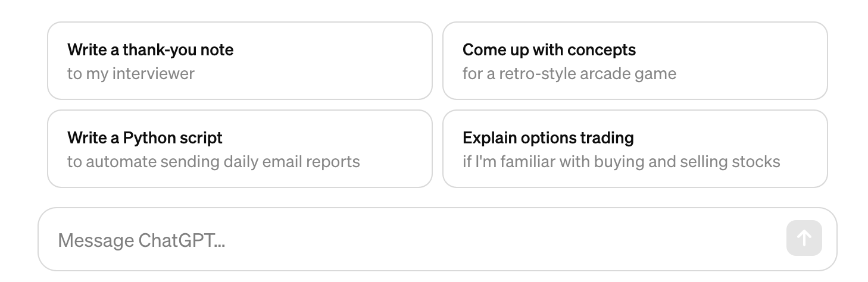Open the "Explain options trading" suggestion card
Screen dimensions: 868x282
tap(635, 149)
